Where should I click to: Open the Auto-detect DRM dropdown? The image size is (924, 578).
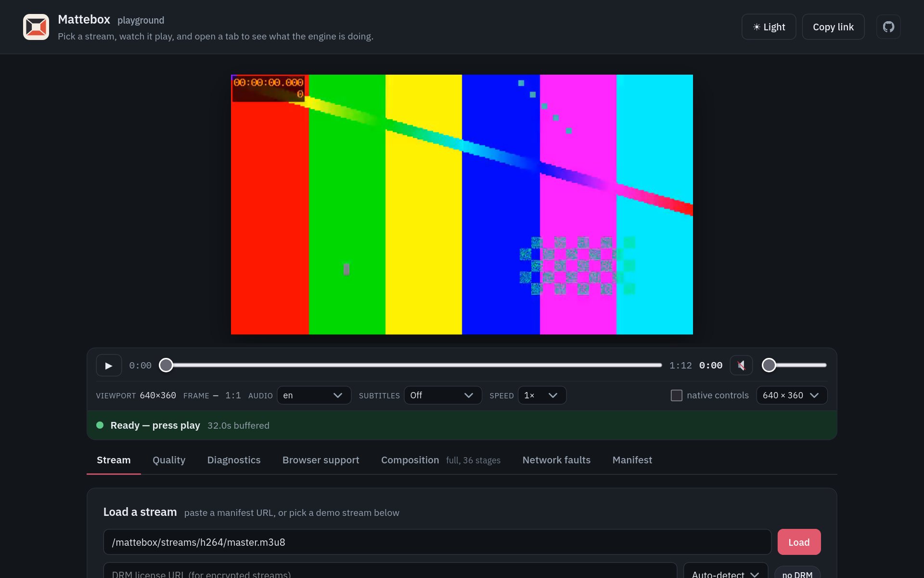725,571
